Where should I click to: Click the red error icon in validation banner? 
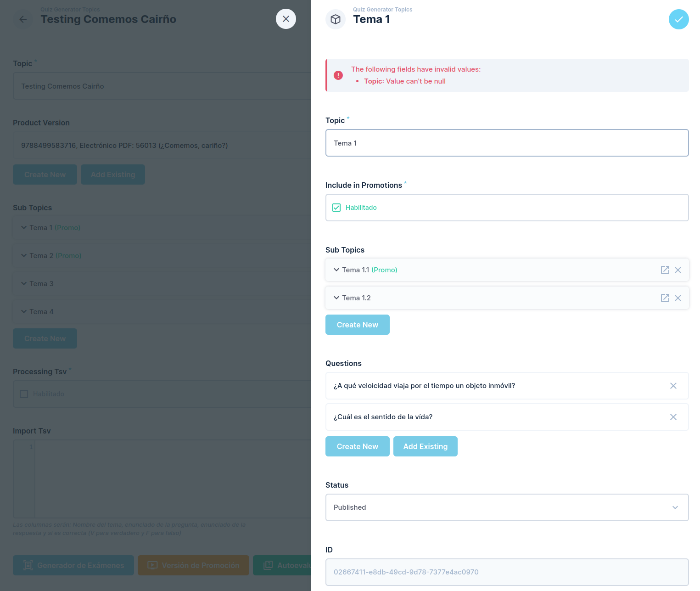[x=338, y=75]
